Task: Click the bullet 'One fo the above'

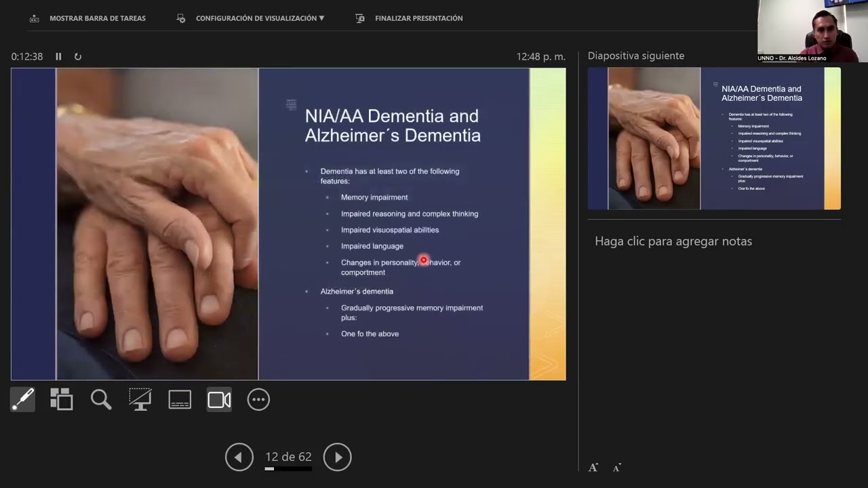Action: [370, 333]
